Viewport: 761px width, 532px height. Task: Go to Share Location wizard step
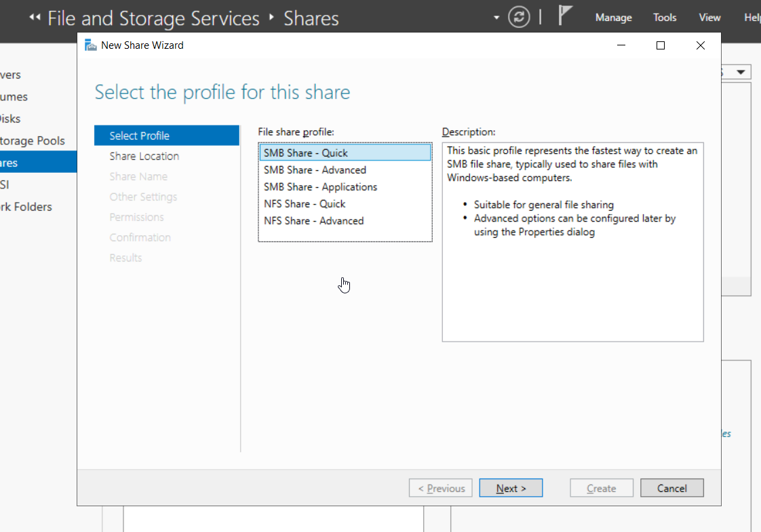pos(144,156)
